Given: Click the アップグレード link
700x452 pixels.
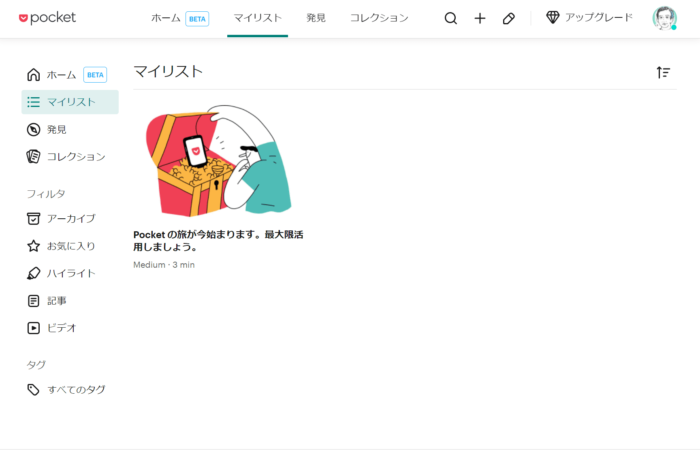Looking at the screenshot, I should (599, 17).
